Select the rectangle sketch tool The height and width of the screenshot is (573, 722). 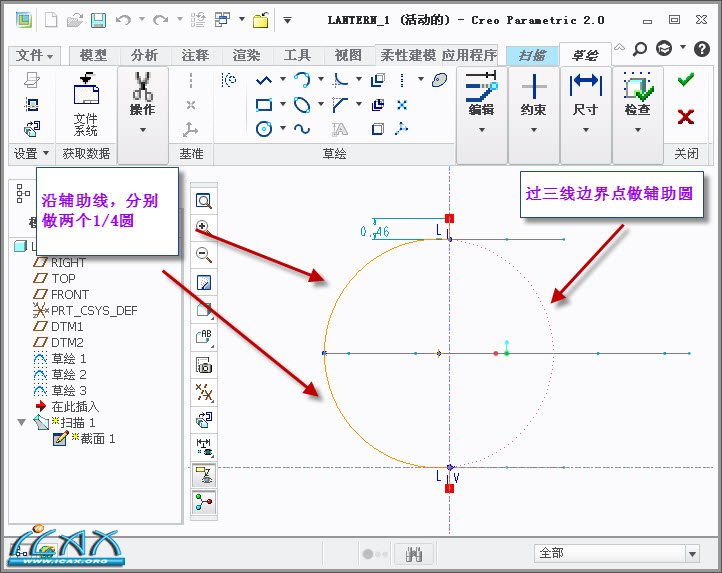point(264,104)
